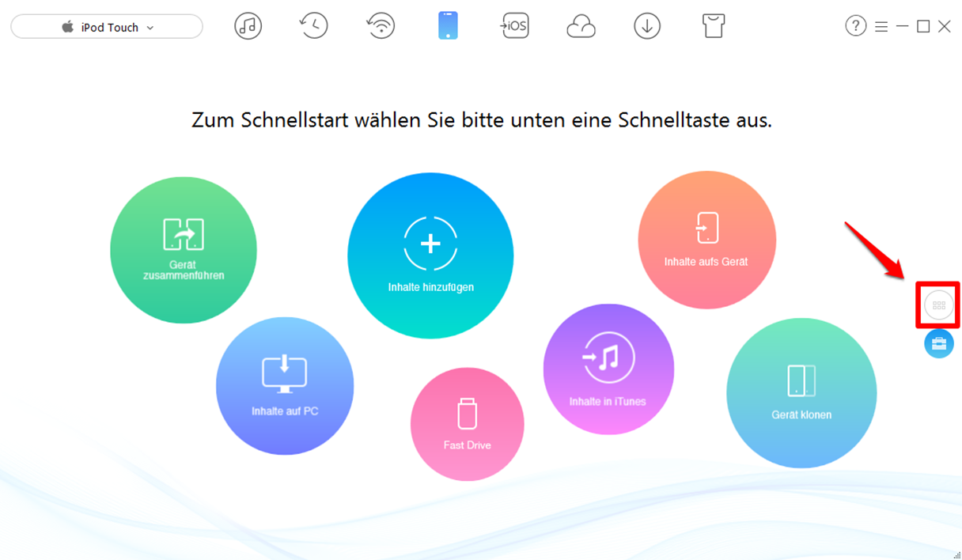962x560 pixels.
Task: Open the Move to iOS icon
Action: tap(514, 26)
